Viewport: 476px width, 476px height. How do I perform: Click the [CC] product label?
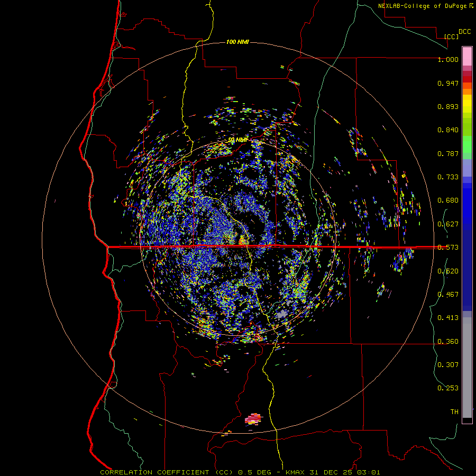pyautogui.click(x=451, y=36)
